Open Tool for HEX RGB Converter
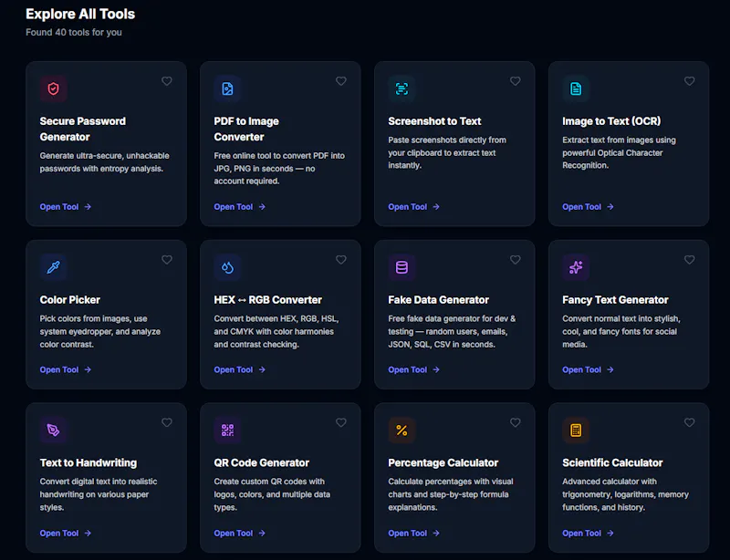The image size is (730, 560). tap(240, 369)
